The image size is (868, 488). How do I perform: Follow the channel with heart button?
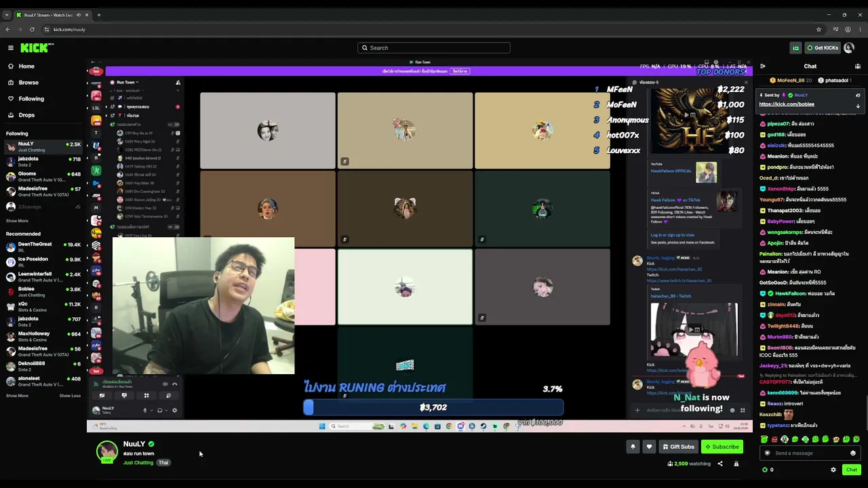649,447
